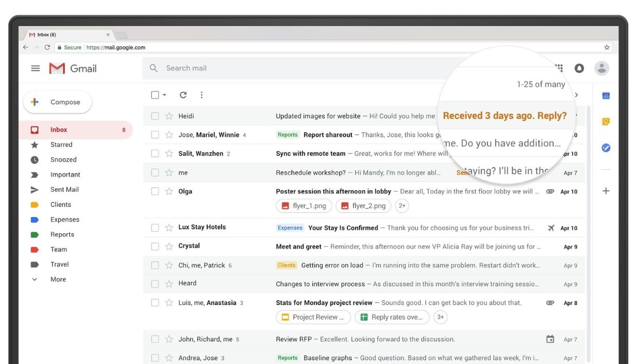Image resolution: width=637 pixels, height=364 pixels.
Task: Select the Heidi email checkbox
Action: tap(155, 116)
